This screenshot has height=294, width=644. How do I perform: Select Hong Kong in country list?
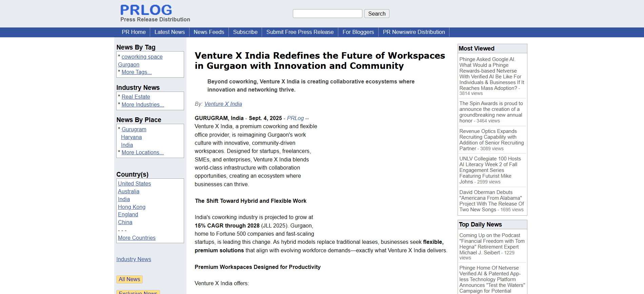coord(132,207)
